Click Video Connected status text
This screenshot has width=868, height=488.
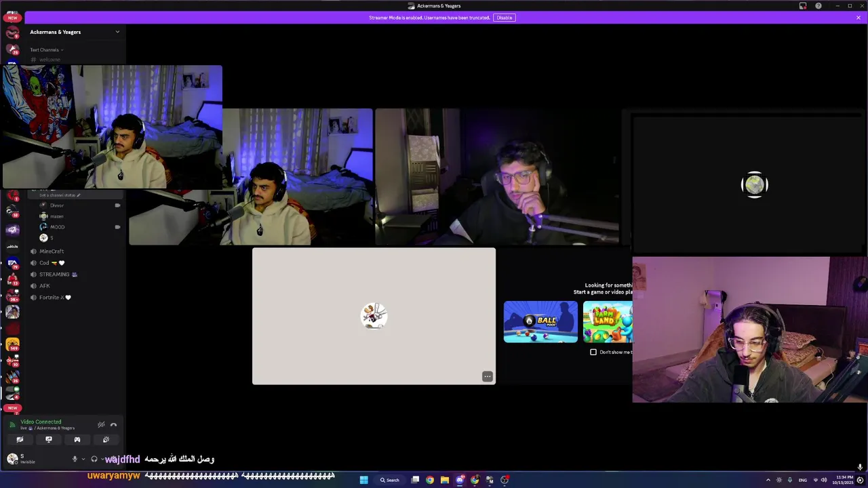coord(41,422)
